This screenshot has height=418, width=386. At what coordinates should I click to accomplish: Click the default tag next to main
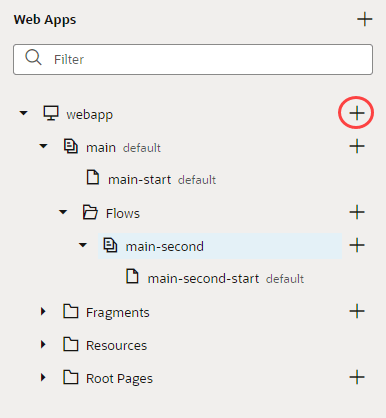(142, 148)
